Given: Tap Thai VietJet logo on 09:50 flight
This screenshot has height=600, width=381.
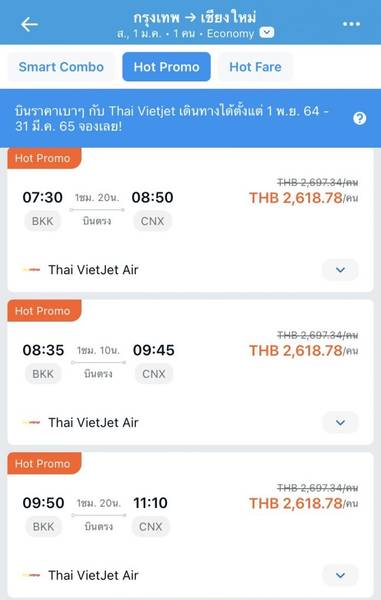Looking at the screenshot, I should 31,575.
